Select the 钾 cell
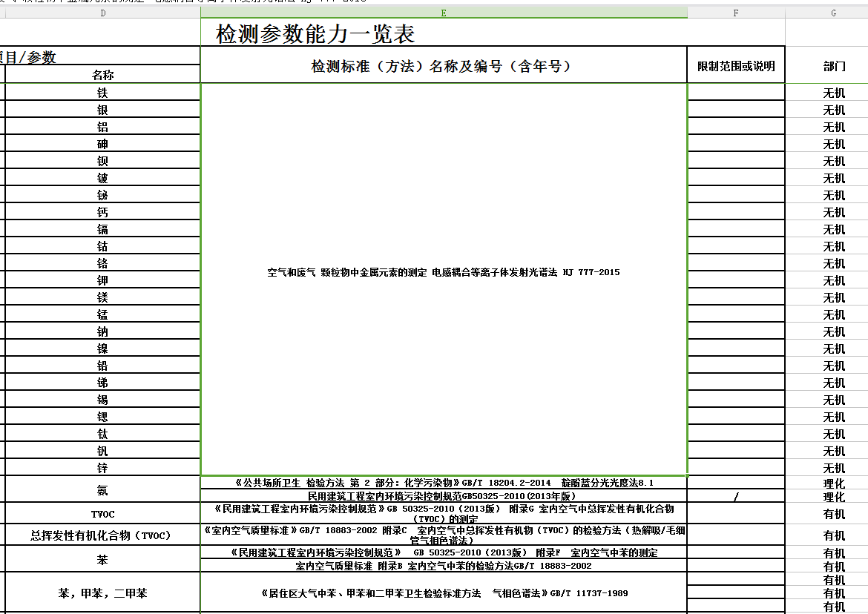This screenshot has height=614, width=868. click(102, 280)
